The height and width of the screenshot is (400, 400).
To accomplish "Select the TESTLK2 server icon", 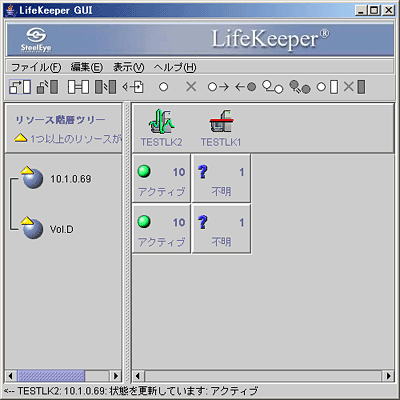I will [161, 121].
